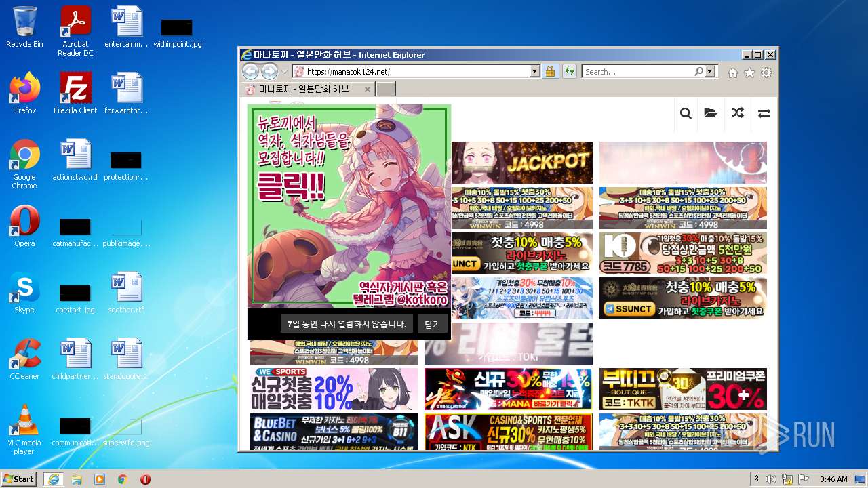Click the Internet Explorer back arrow
The height and width of the screenshot is (488, 868).
coord(250,71)
